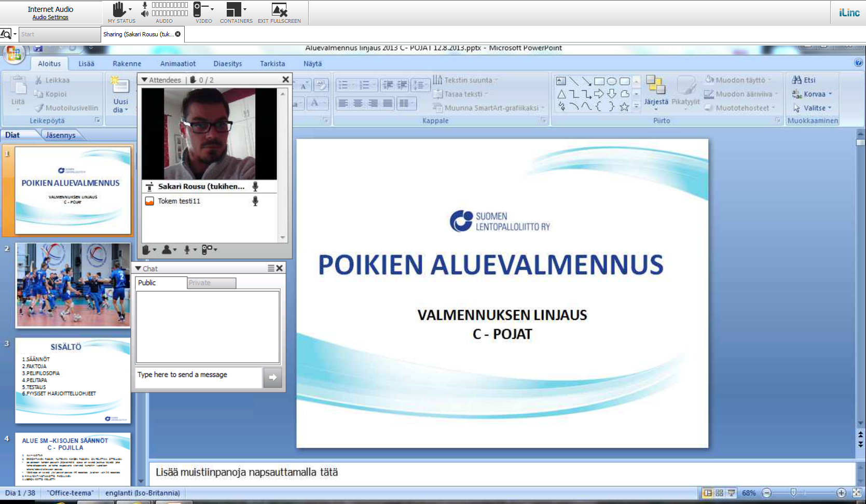Screen dimensions: 866x504
Task: Fit slide to window icon
Action: click(x=857, y=493)
